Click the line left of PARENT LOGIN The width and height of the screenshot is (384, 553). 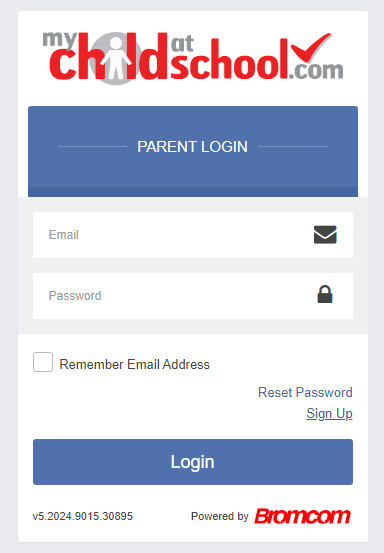pos(92,146)
